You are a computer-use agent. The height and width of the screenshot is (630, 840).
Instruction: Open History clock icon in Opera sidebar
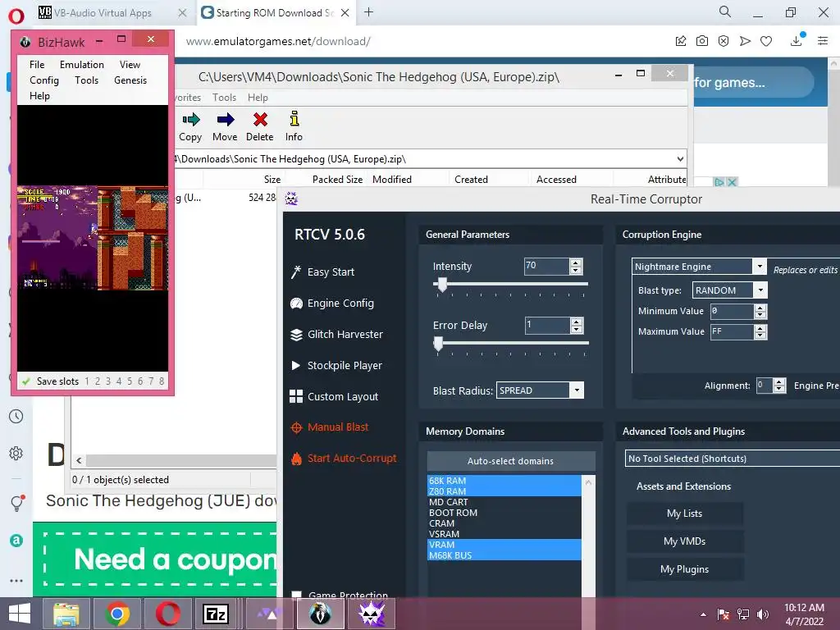pos(16,416)
